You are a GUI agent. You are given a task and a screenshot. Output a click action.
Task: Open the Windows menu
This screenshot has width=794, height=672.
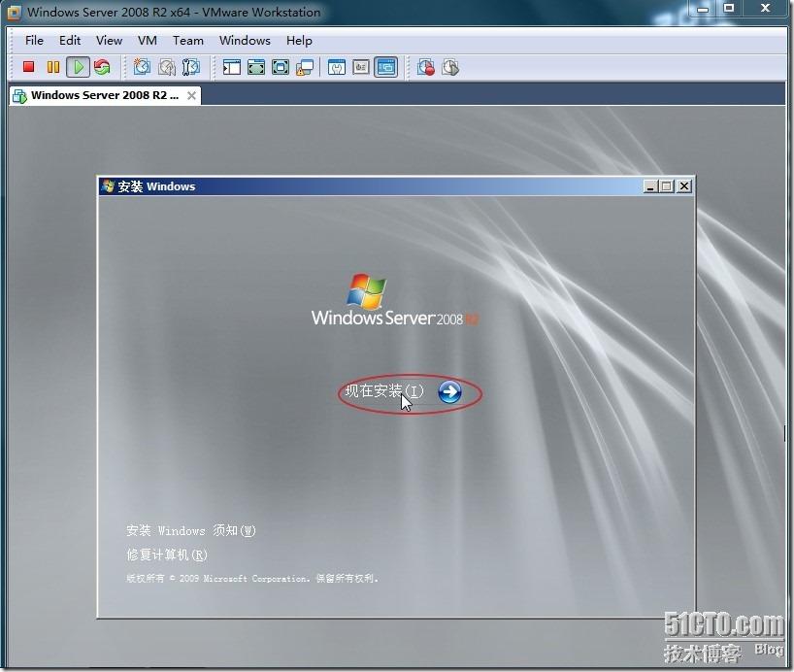point(245,41)
